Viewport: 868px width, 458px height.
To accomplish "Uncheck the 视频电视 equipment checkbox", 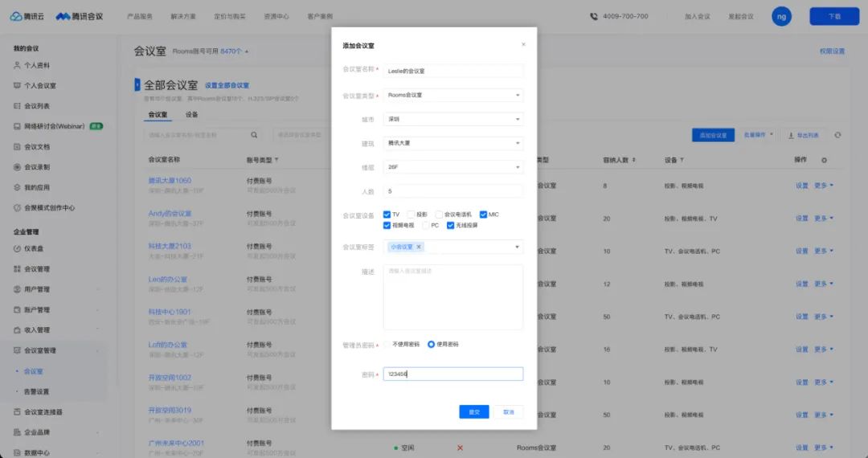I will [387, 226].
